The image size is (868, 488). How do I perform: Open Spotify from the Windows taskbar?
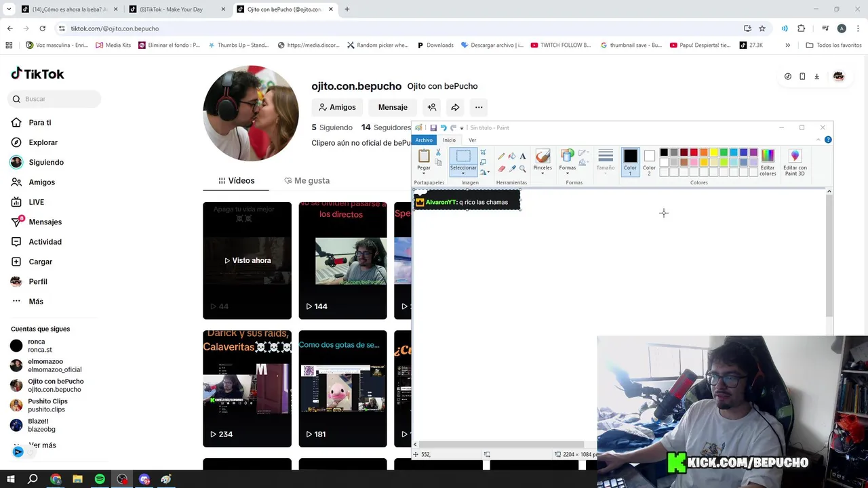(100, 479)
